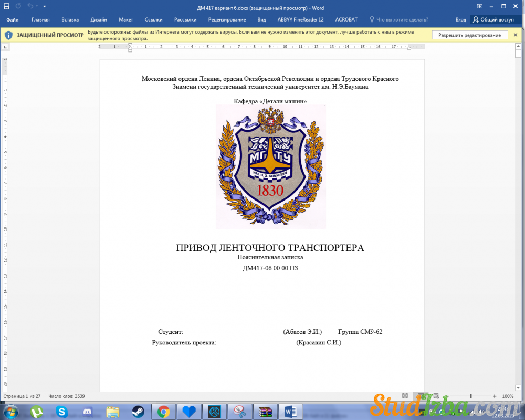Open the Рассылки tab
This screenshot has height=420, width=525.
tap(185, 20)
